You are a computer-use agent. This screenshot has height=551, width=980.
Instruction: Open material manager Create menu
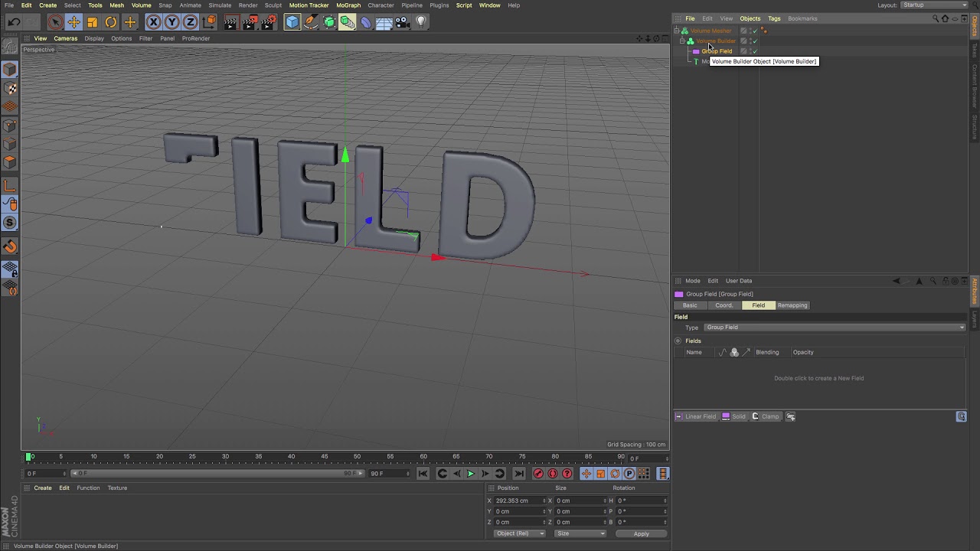pyautogui.click(x=43, y=487)
